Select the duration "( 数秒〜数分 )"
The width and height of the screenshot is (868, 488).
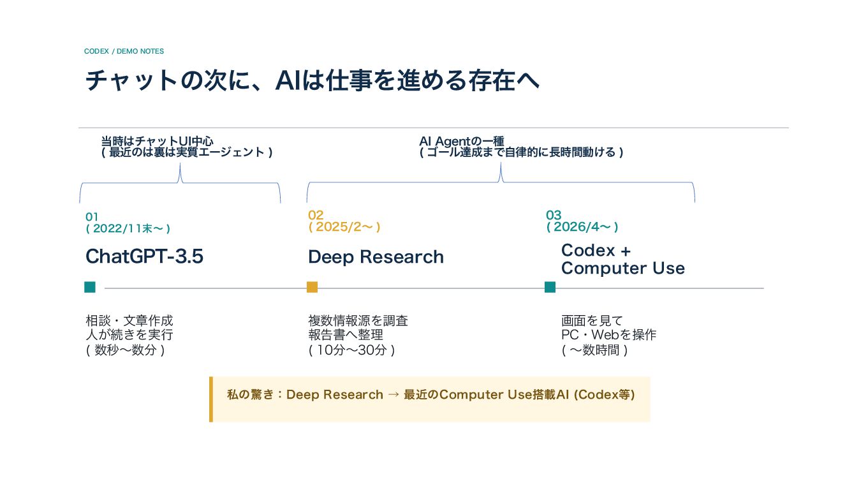point(125,350)
